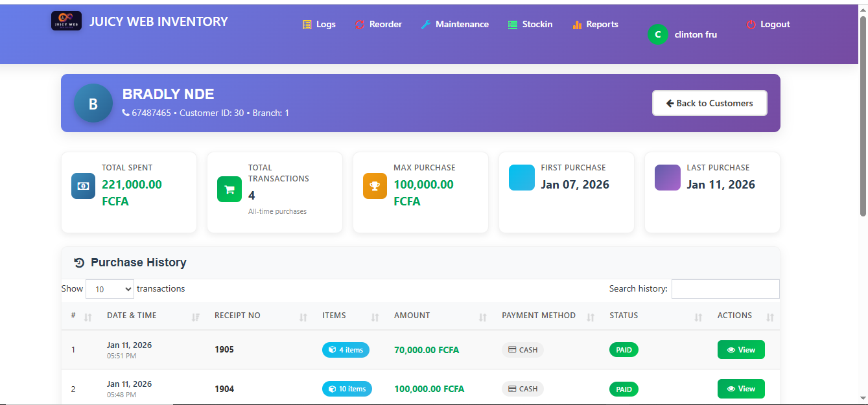View details of receipt 1905
The image size is (868, 405).
(x=740, y=349)
